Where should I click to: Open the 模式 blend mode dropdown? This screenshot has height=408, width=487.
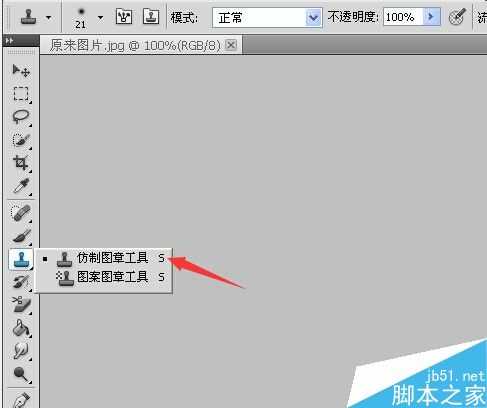coord(267,17)
